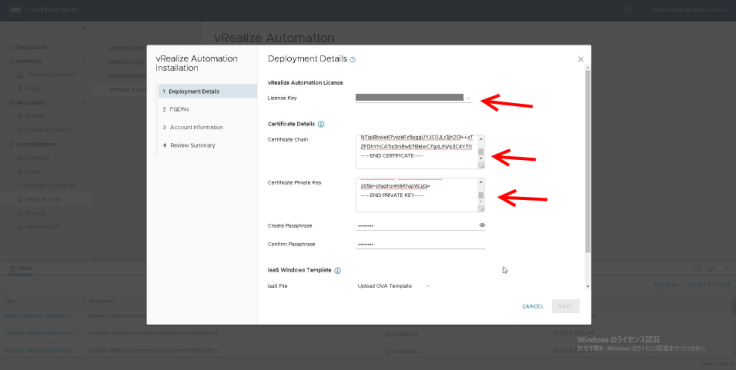The image size is (736, 370).
Task: Open the Deploy vRealize Operations task link
Action: 38,316
